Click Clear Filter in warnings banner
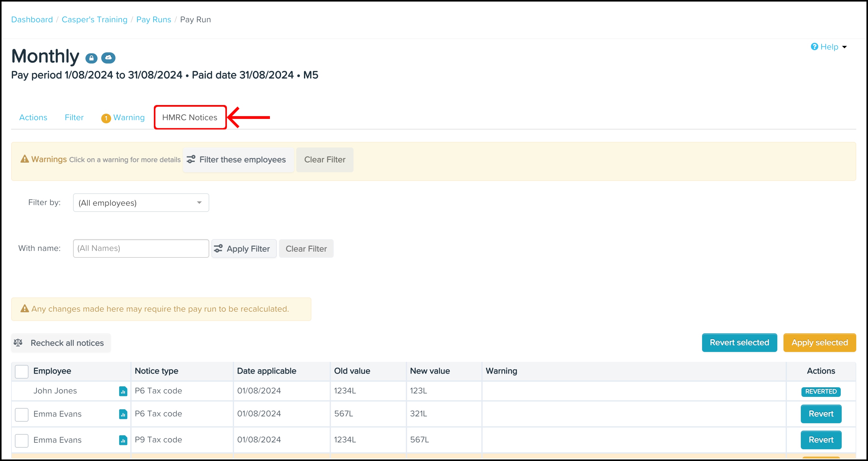This screenshot has height=461, width=868. point(324,160)
